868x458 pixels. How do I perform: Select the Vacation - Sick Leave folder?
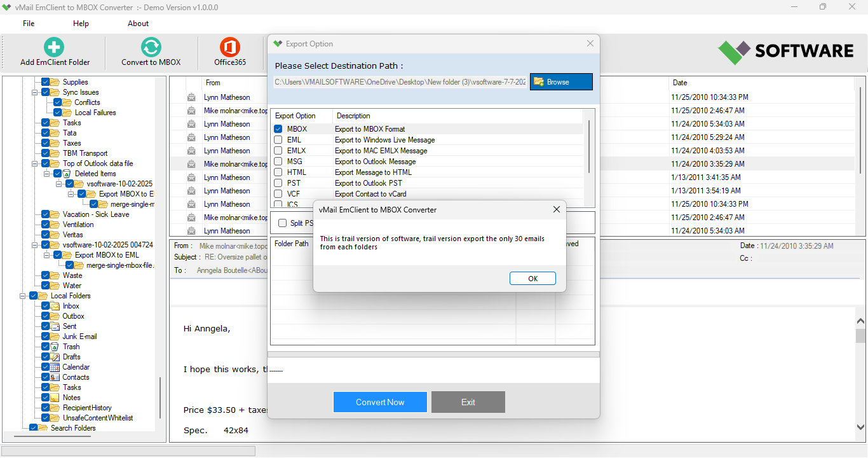tap(96, 214)
